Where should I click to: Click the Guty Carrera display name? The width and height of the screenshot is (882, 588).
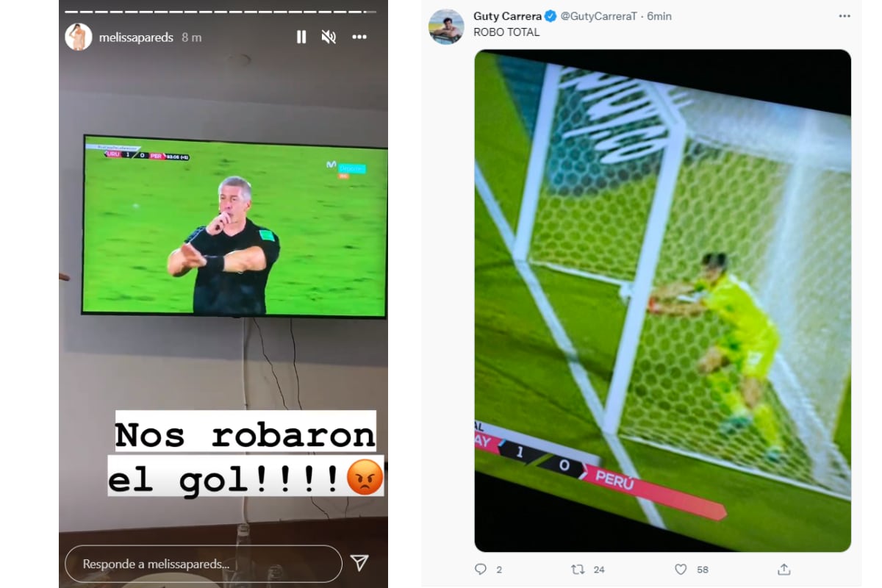pos(507,16)
